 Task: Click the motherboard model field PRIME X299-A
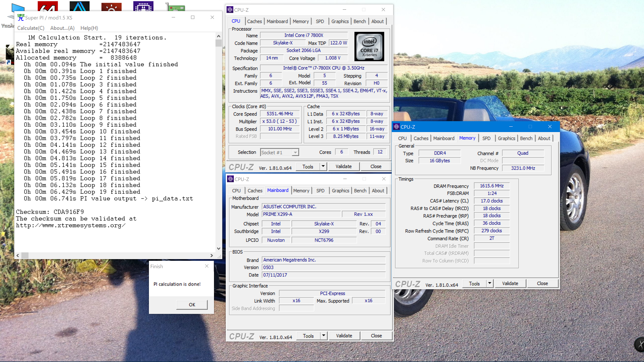tap(301, 214)
